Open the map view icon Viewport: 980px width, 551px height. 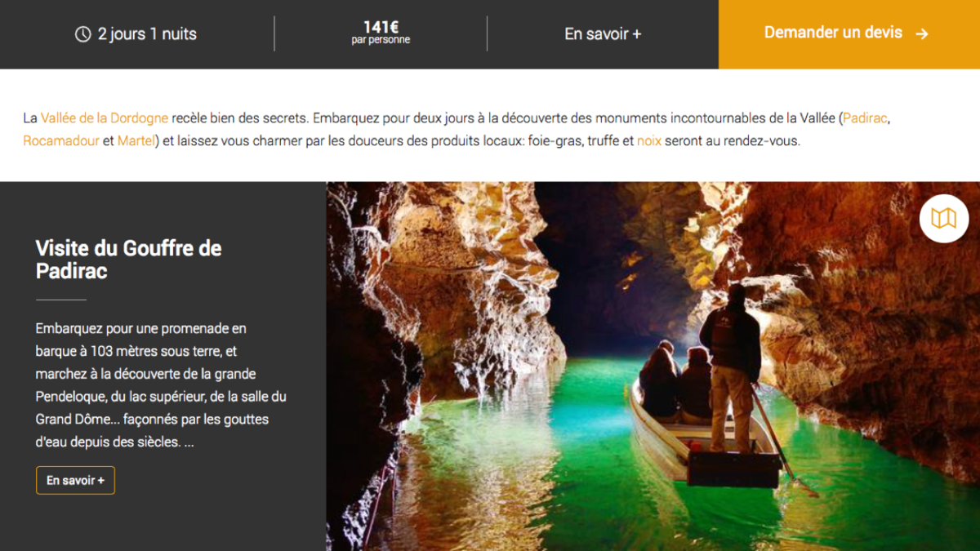click(944, 218)
